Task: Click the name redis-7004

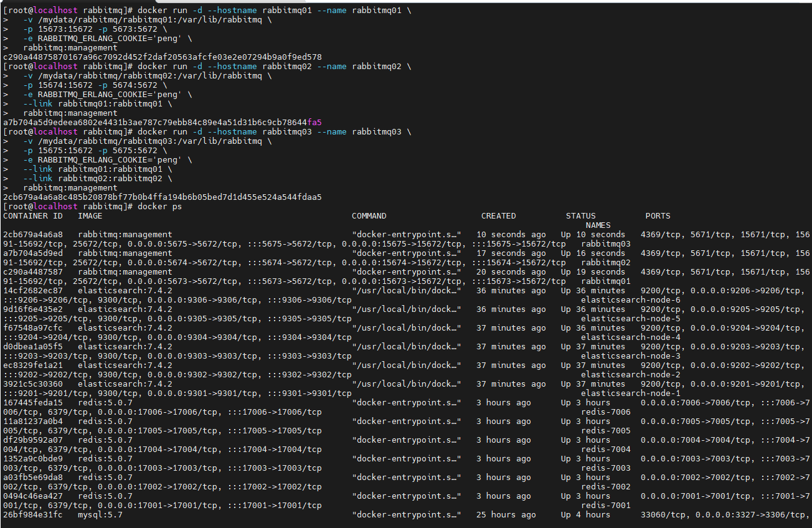Action: pyautogui.click(x=606, y=450)
